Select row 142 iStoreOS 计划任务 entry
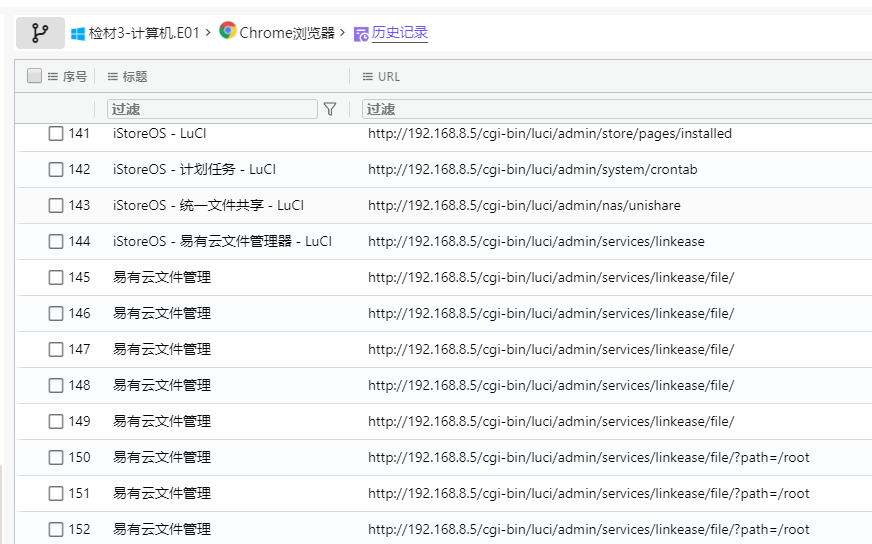This screenshot has width=872, height=544. click(181, 169)
